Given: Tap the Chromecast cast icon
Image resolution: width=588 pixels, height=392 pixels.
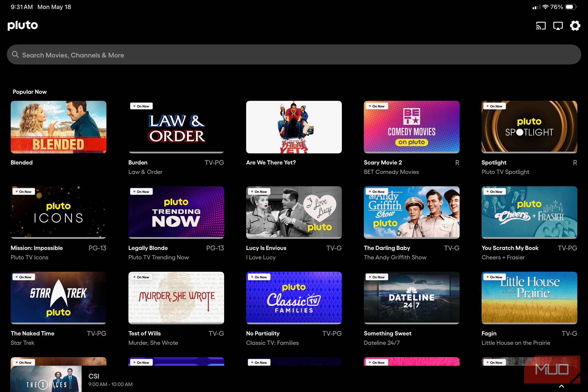Looking at the screenshot, I should 541,26.
